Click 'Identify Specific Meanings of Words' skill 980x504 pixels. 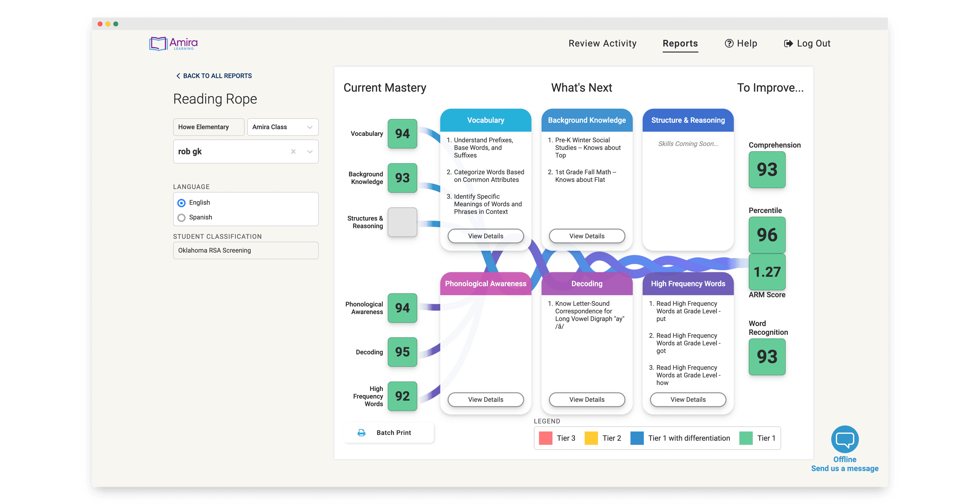coord(487,204)
